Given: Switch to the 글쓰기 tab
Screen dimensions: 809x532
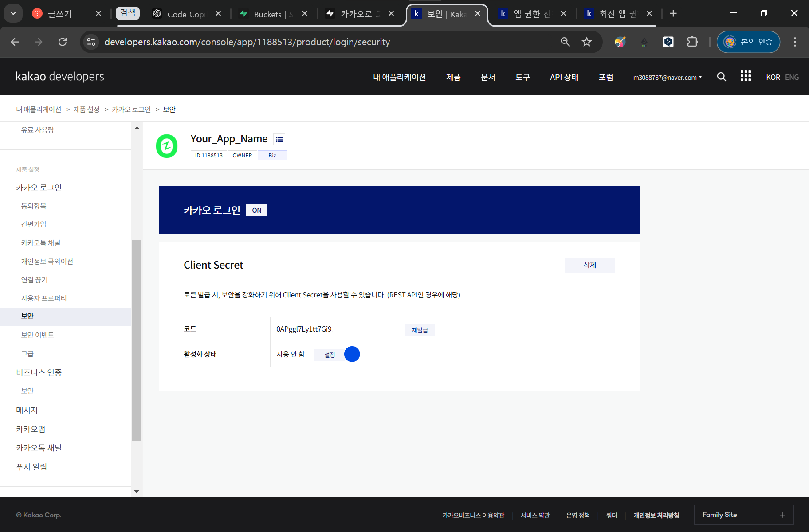Looking at the screenshot, I should 60,14.
